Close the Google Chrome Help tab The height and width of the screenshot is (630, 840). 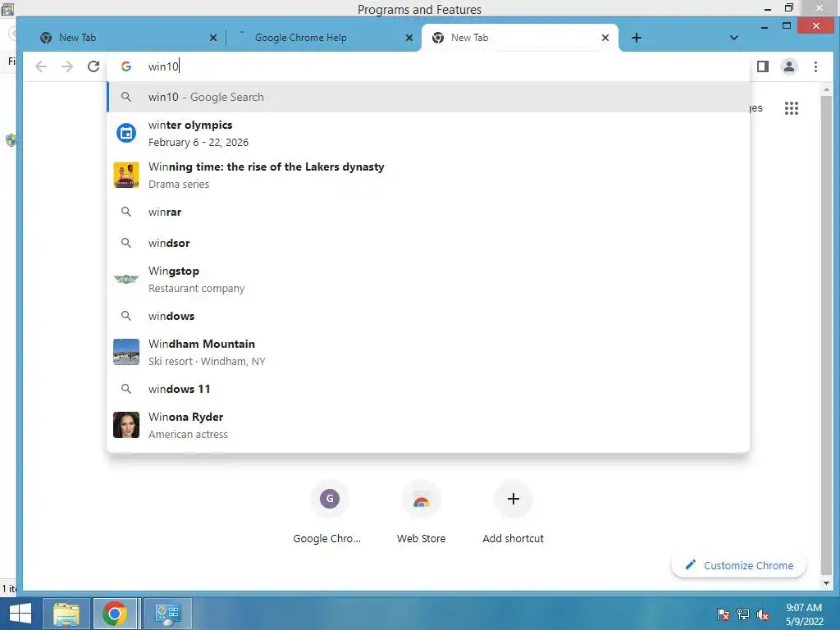[x=409, y=38]
